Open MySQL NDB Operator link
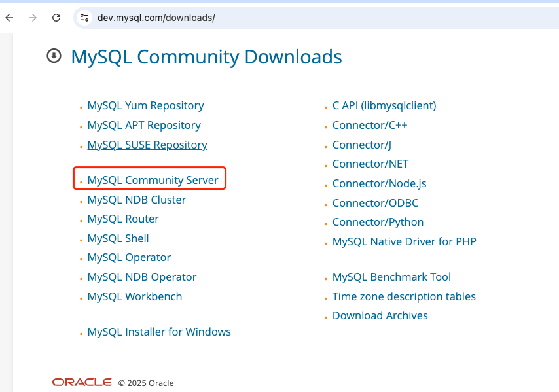This screenshot has height=392, width=559. point(142,277)
